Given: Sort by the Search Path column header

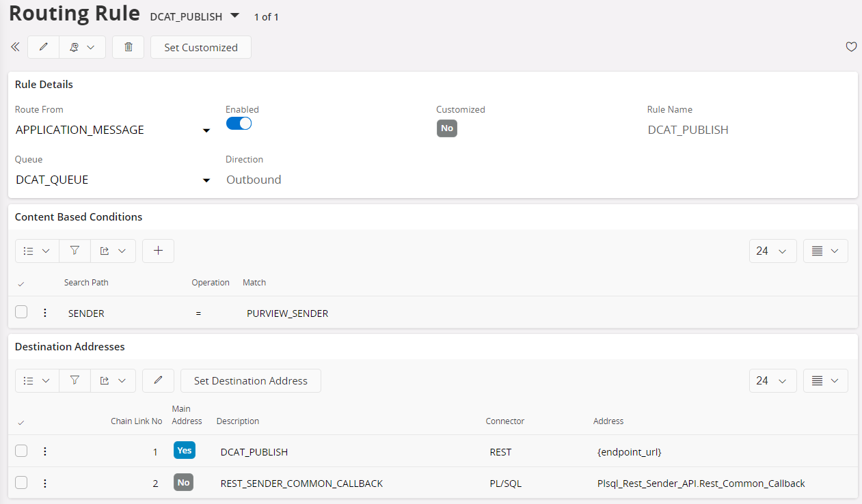Looking at the screenshot, I should [86, 283].
